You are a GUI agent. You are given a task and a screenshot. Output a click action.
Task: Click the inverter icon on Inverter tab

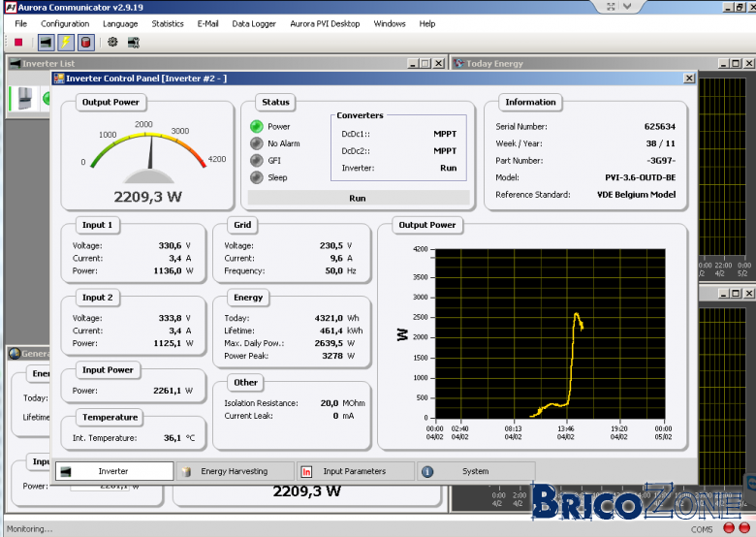[x=66, y=471]
